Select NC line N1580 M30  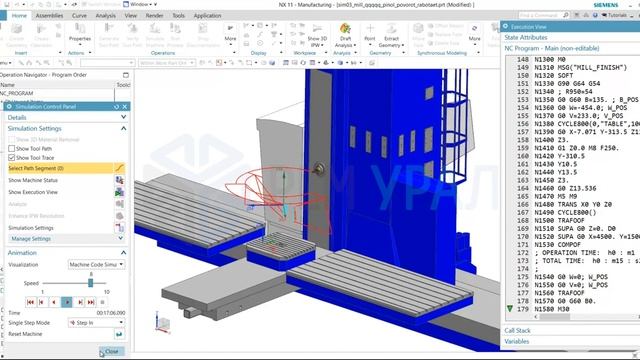552,309
